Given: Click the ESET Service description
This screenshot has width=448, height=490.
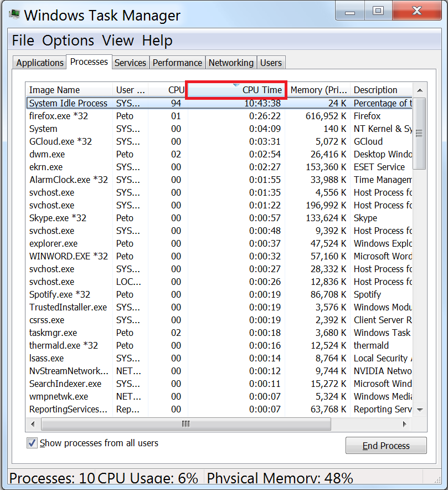Looking at the screenshot, I should 379,167.
